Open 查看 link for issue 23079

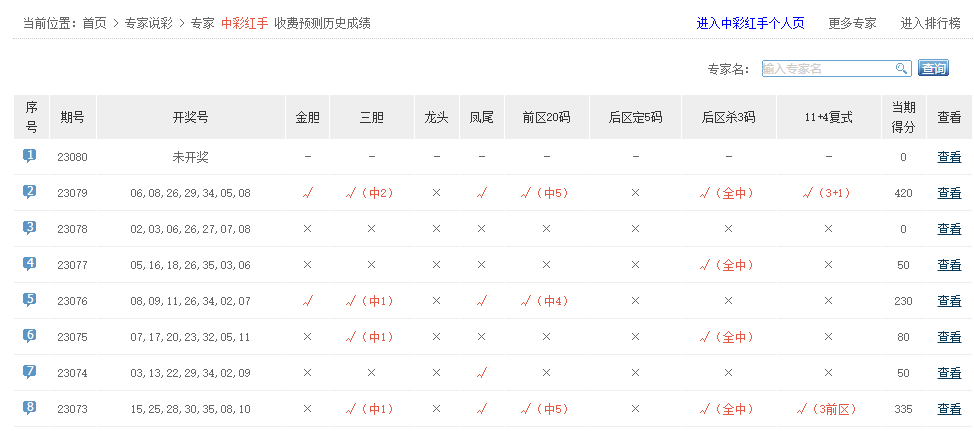(949, 193)
